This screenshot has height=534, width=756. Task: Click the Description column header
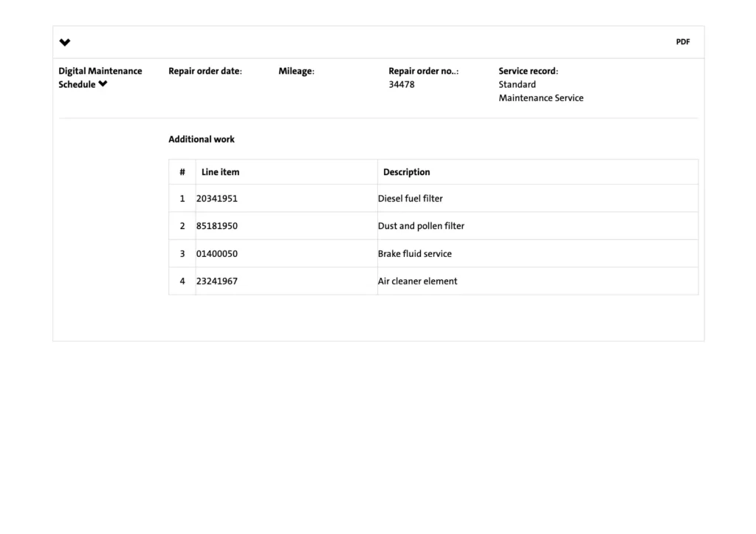coord(406,172)
